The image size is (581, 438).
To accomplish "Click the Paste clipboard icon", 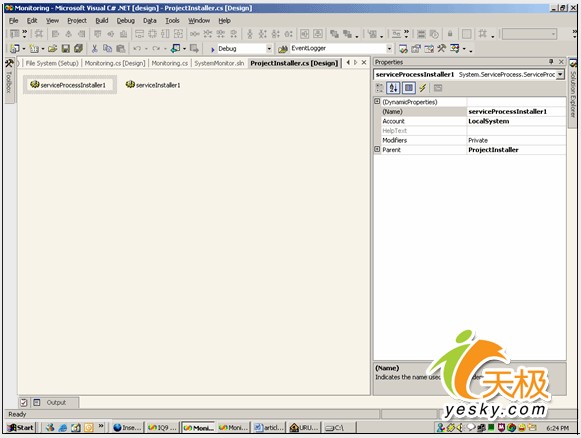I will pos(120,49).
